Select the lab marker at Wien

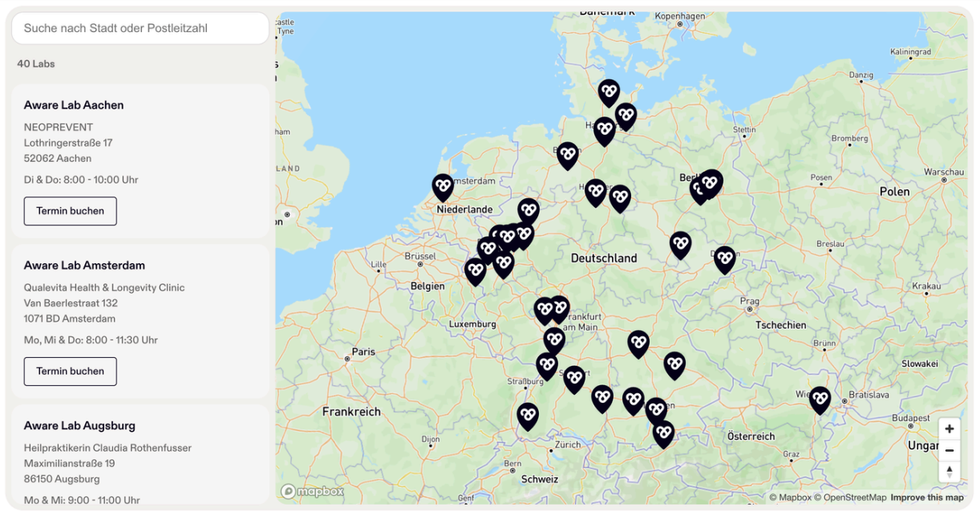point(820,400)
